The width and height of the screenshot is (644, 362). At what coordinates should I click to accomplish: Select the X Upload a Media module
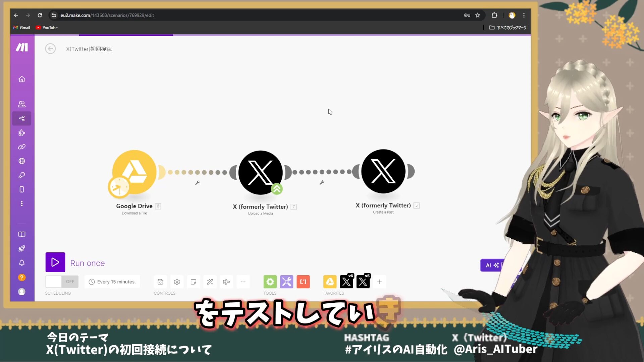click(260, 173)
